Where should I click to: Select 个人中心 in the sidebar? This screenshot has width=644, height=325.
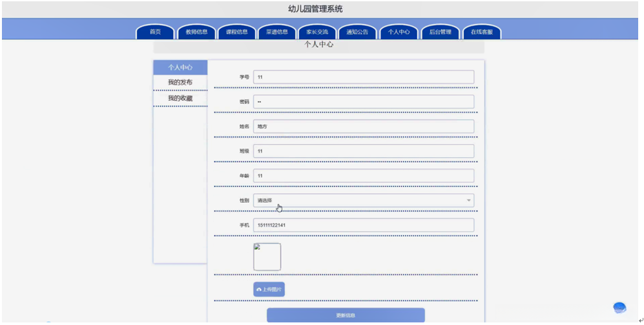pyautogui.click(x=180, y=67)
